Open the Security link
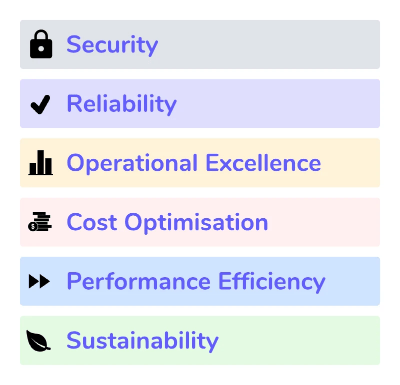The image size is (400, 385). pos(112,45)
